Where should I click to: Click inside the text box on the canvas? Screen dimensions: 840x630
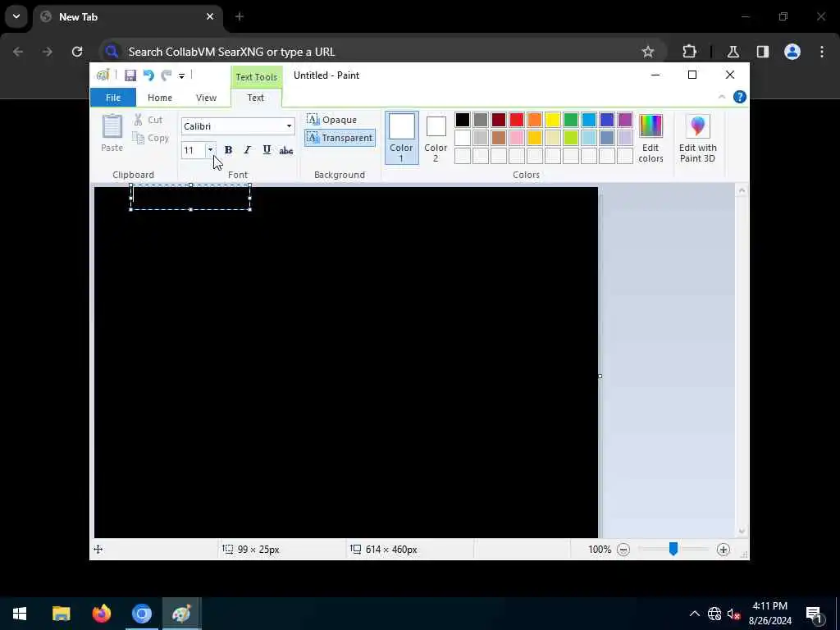(190, 198)
